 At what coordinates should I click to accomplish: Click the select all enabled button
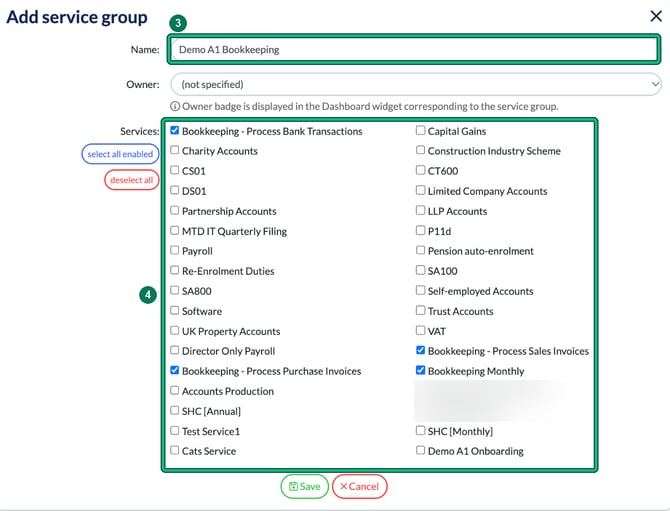pos(120,154)
